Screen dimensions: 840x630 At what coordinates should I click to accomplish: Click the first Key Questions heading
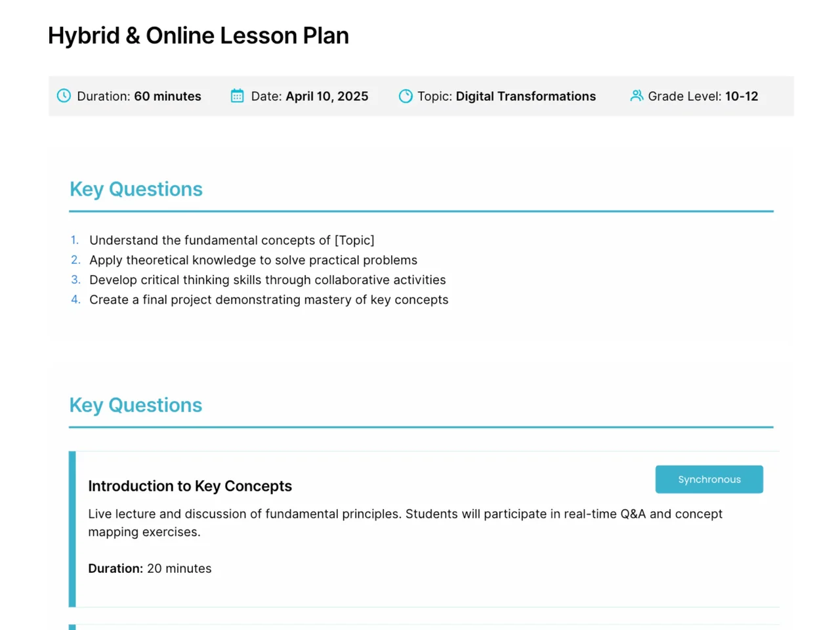(x=136, y=189)
